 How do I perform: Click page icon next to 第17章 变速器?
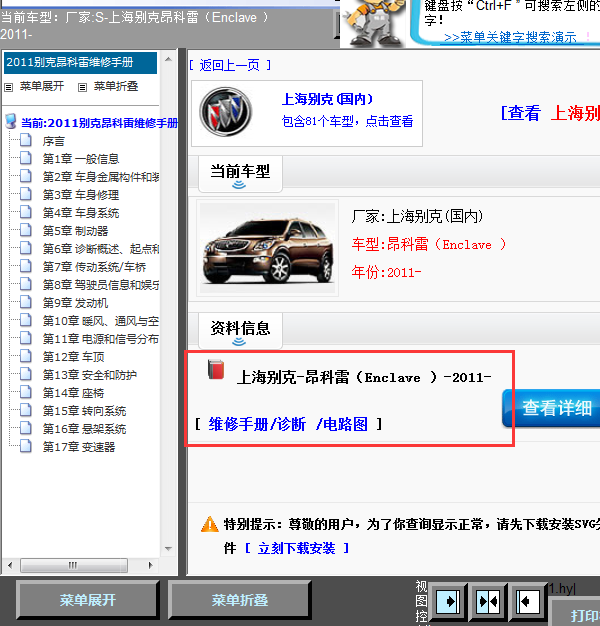pos(26,446)
